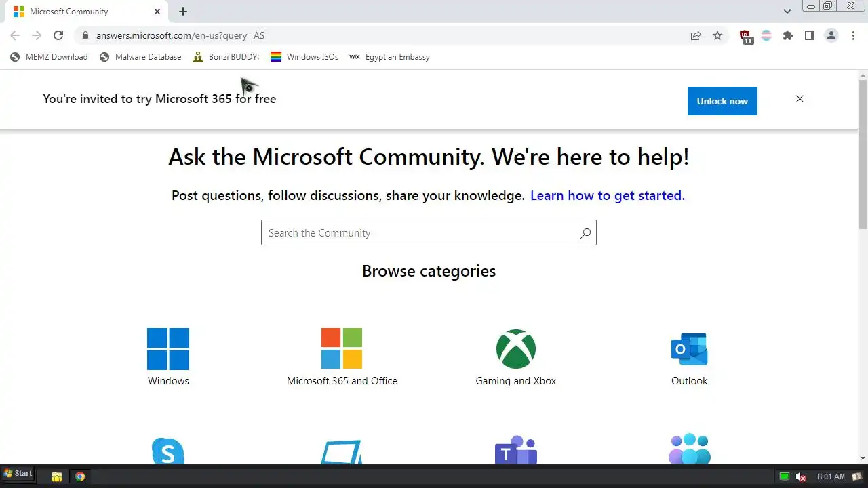868x488 pixels.
Task: Open the Chrome profile avatar icon
Action: click(x=831, y=35)
